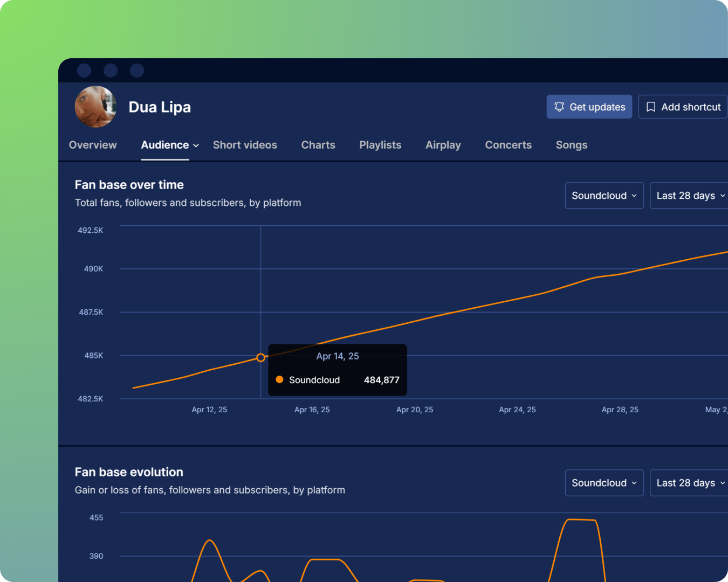Click the orange Soundcloud legend dot in tooltip

point(279,379)
